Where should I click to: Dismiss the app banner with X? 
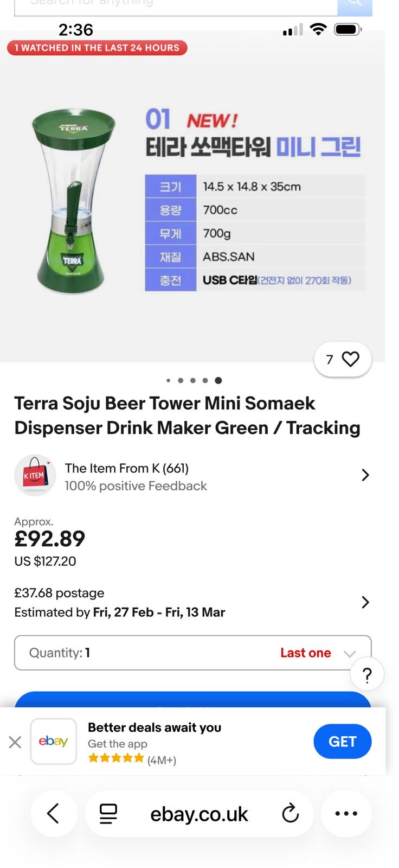[15, 742]
